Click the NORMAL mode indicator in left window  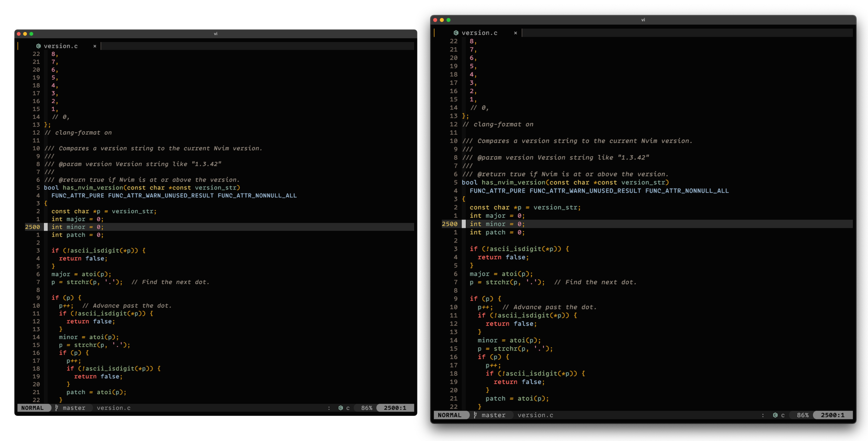(33, 408)
